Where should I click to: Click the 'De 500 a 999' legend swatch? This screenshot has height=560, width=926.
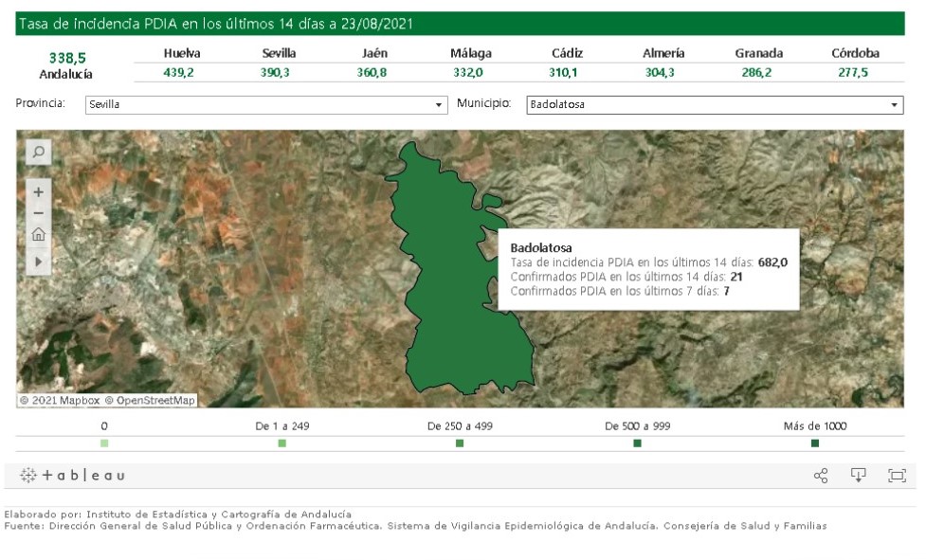[x=637, y=443]
